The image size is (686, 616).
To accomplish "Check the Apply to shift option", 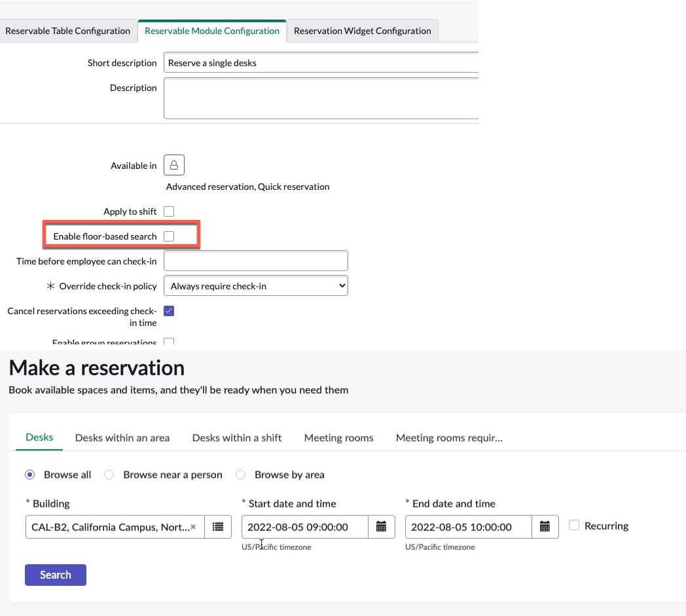I will click(x=168, y=211).
